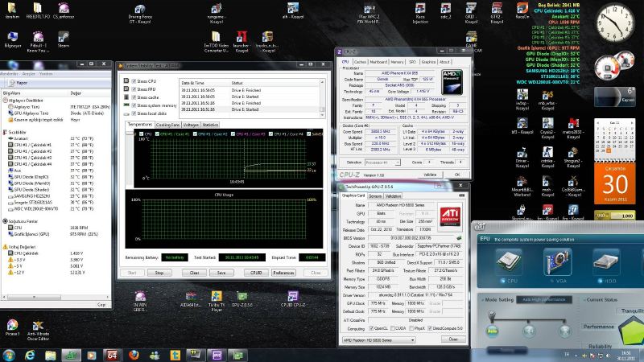Click the Save button in stability test

221,273
